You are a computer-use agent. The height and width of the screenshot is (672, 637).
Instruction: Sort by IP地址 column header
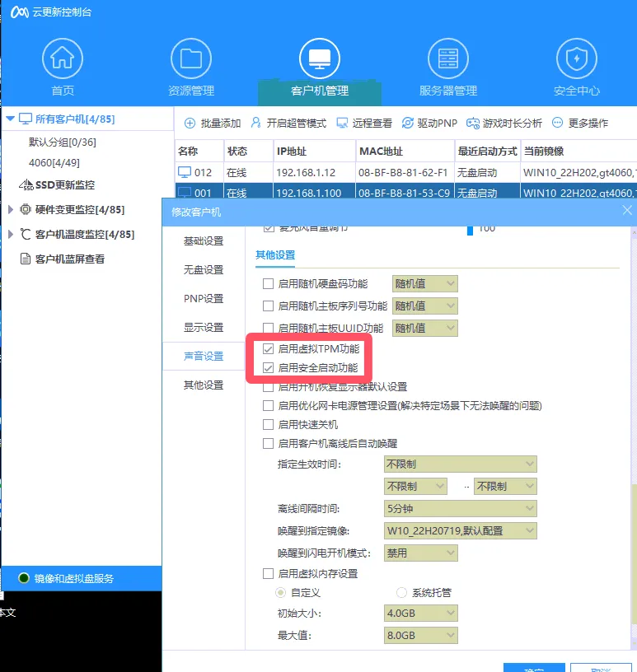pyautogui.click(x=314, y=152)
